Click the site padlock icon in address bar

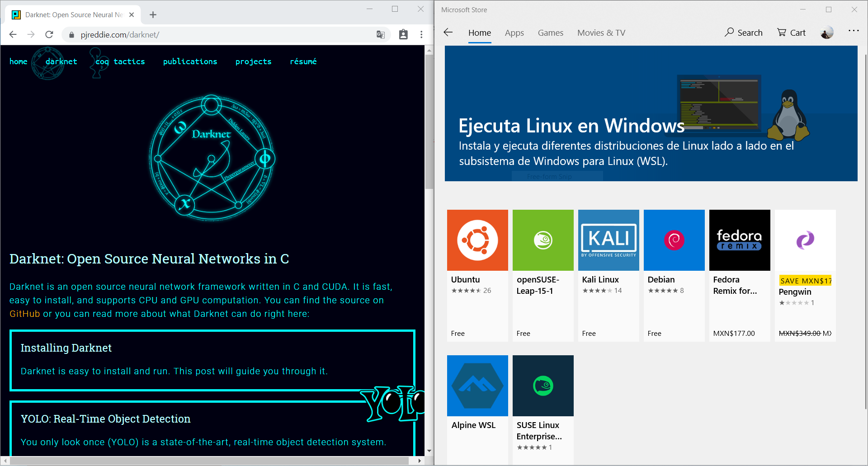71,35
